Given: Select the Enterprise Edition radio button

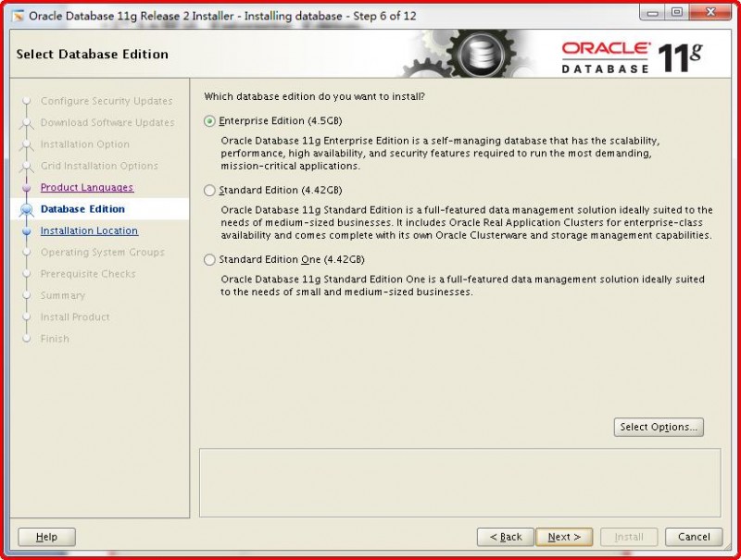Looking at the screenshot, I should tap(211, 120).
